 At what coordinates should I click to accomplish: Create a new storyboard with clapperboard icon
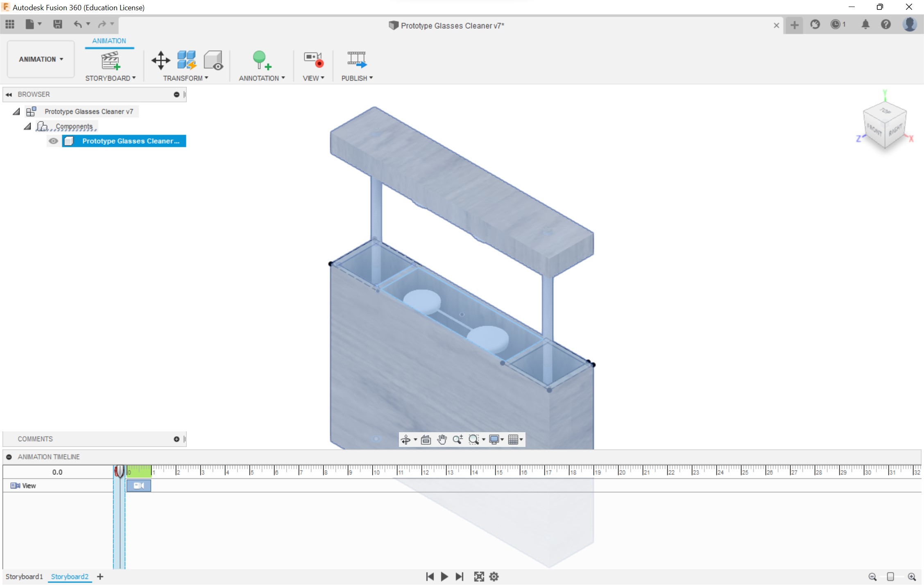tap(110, 60)
